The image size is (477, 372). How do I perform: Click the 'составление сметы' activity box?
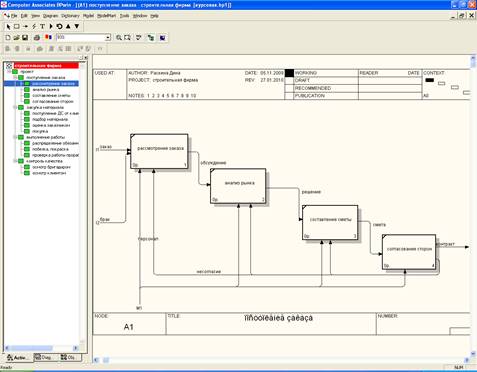click(330, 222)
